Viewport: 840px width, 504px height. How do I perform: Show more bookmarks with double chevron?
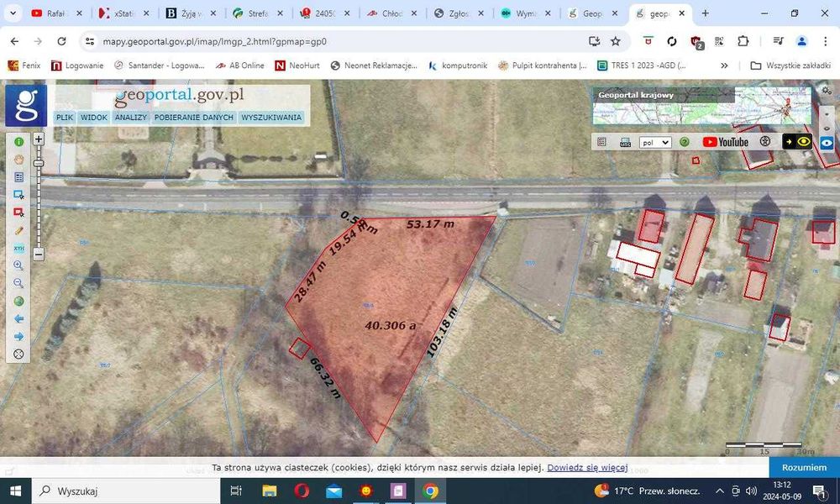coord(724,66)
